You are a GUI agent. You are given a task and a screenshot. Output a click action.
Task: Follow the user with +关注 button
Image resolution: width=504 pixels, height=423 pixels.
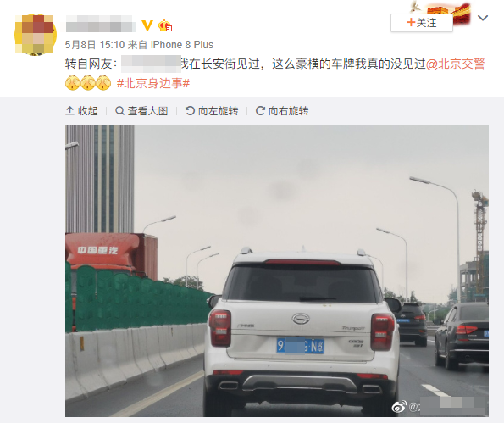(421, 23)
